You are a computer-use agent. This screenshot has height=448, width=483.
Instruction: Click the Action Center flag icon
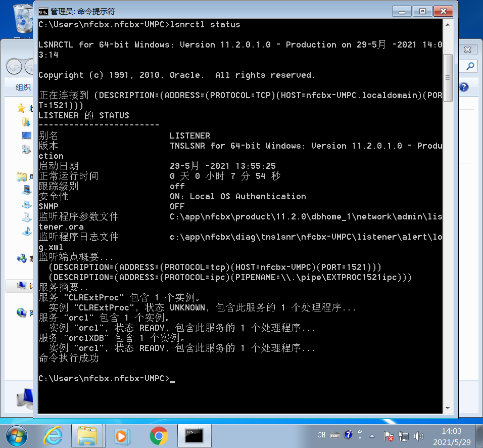389,435
